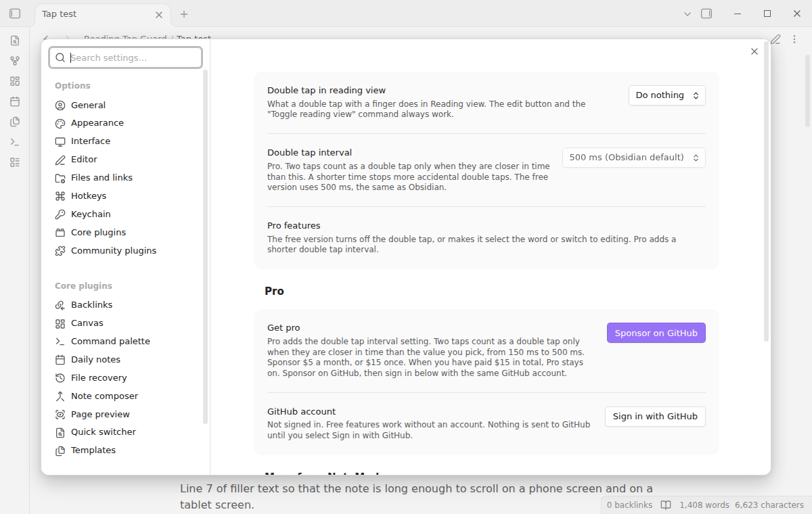Click the GitHub account setting title

[301, 412]
